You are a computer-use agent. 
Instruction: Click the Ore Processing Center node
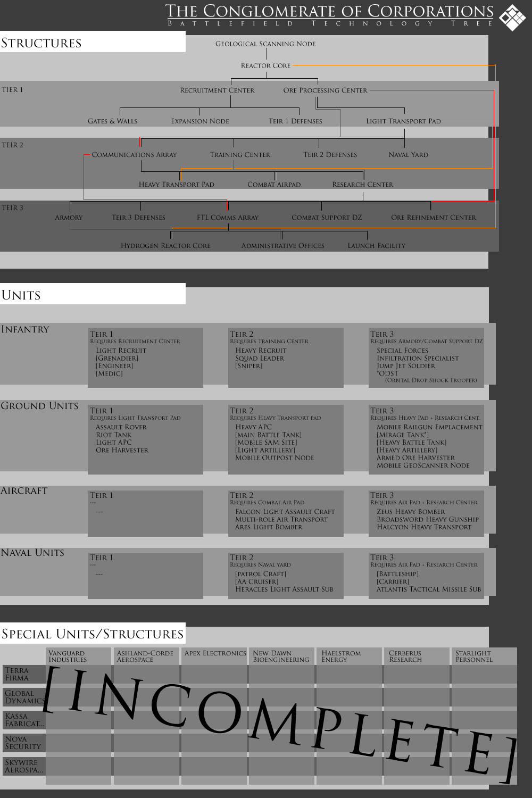tap(325, 90)
